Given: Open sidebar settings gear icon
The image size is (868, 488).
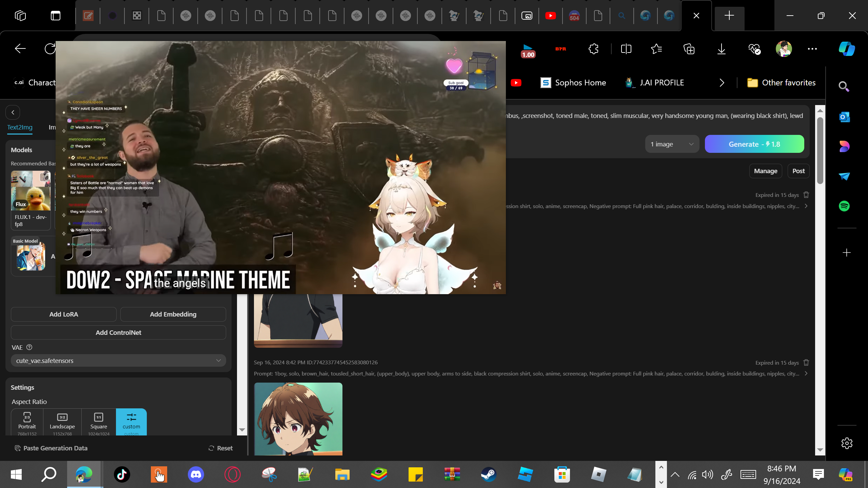Looking at the screenshot, I should pyautogui.click(x=847, y=443).
